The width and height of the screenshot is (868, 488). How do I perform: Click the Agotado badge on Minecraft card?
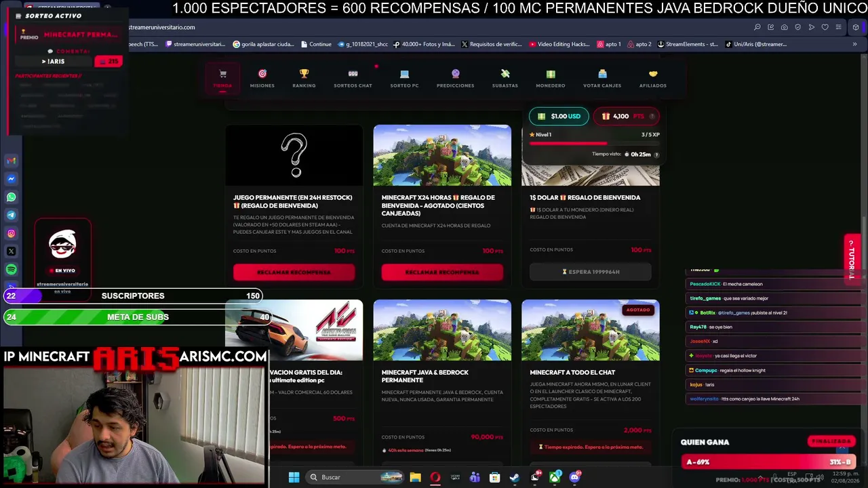tap(638, 310)
